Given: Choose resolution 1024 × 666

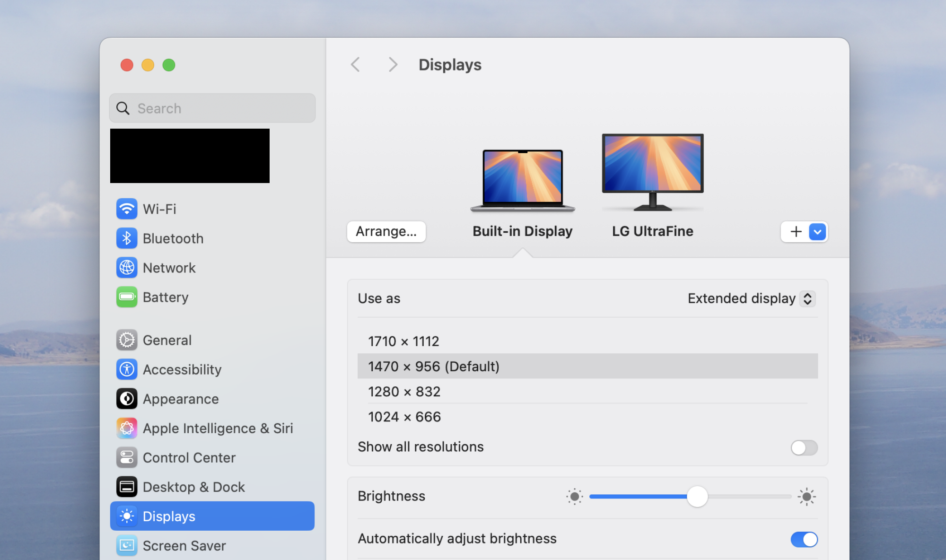Looking at the screenshot, I should tap(587, 416).
